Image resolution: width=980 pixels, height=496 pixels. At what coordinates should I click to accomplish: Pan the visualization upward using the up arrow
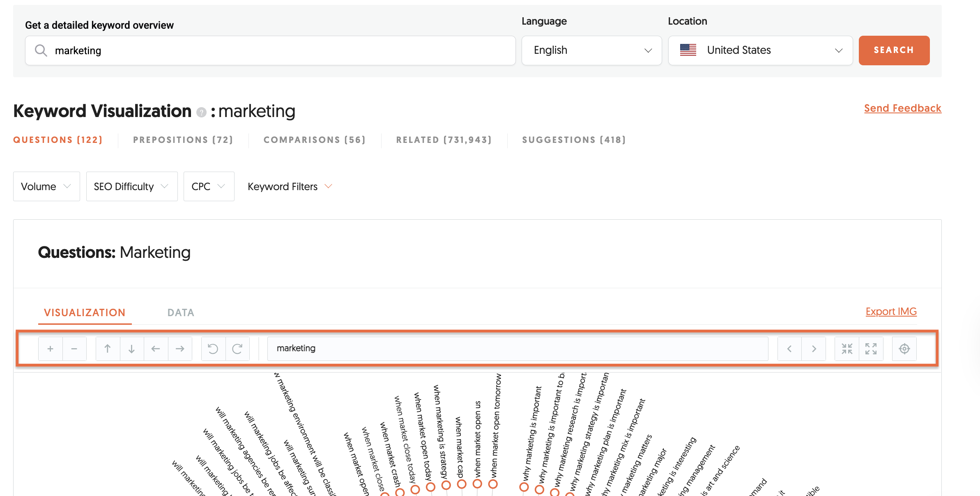click(108, 348)
